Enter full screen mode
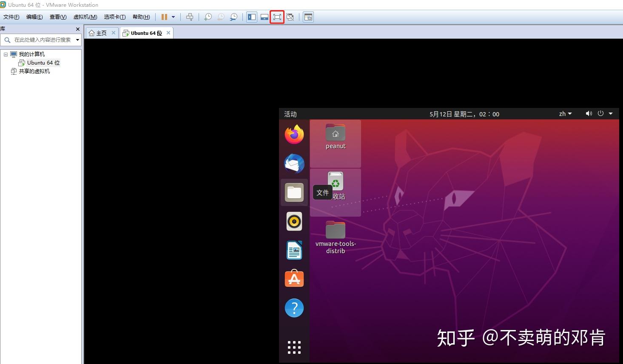This screenshot has width=623, height=364. 277,17
